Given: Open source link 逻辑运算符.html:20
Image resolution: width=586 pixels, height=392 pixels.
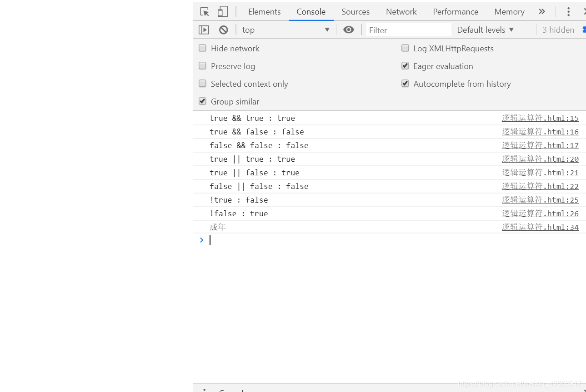Looking at the screenshot, I should tap(540, 159).
